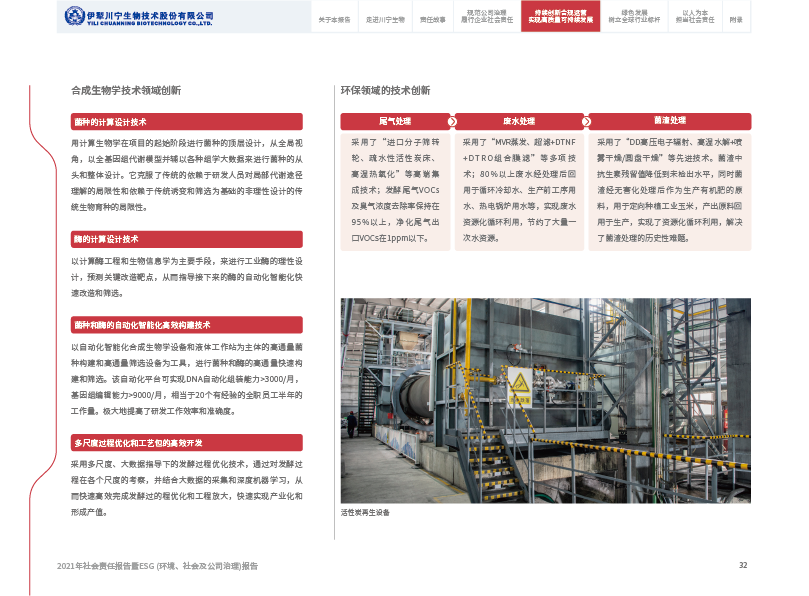Jump to the 附录 tab
The height and width of the screenshot is (596, 809).
click(x=736, y=20)
